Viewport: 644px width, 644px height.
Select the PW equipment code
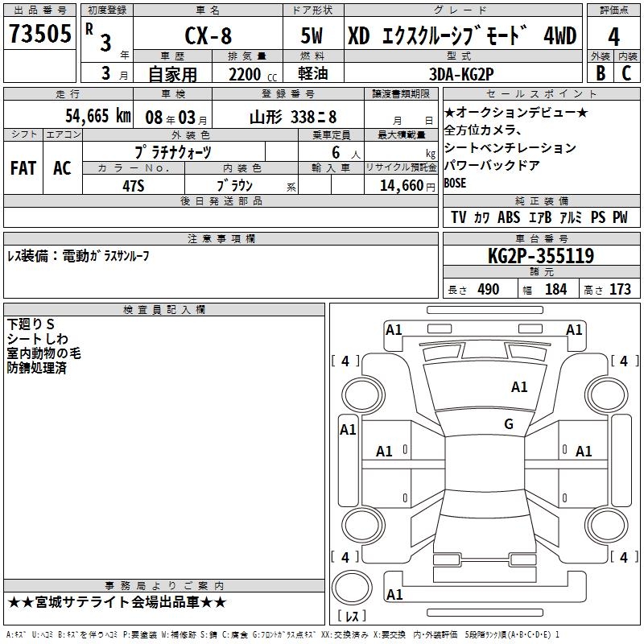[x=620, y=217]
